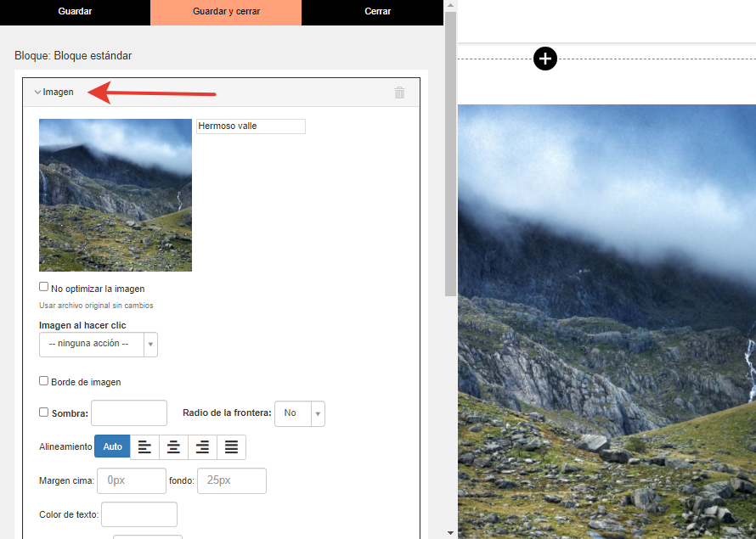Choose right alignment icon
The image size is (756, 539).
202,447
